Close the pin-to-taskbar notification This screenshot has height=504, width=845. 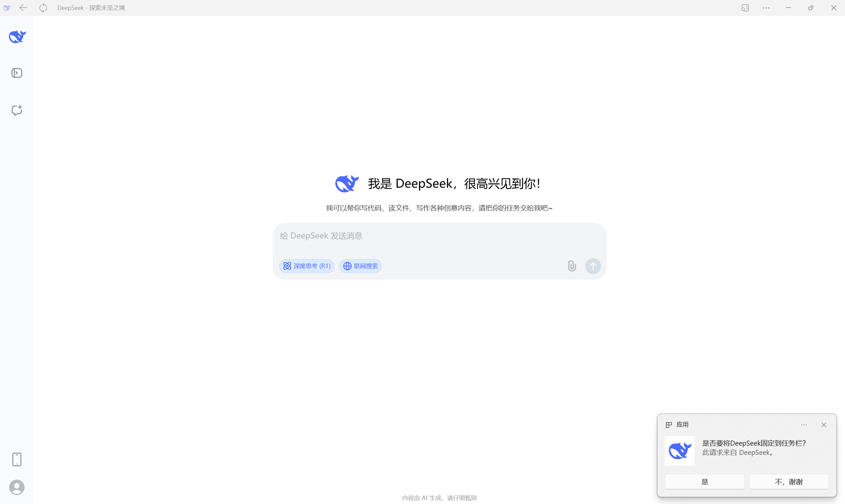point(824,425)
